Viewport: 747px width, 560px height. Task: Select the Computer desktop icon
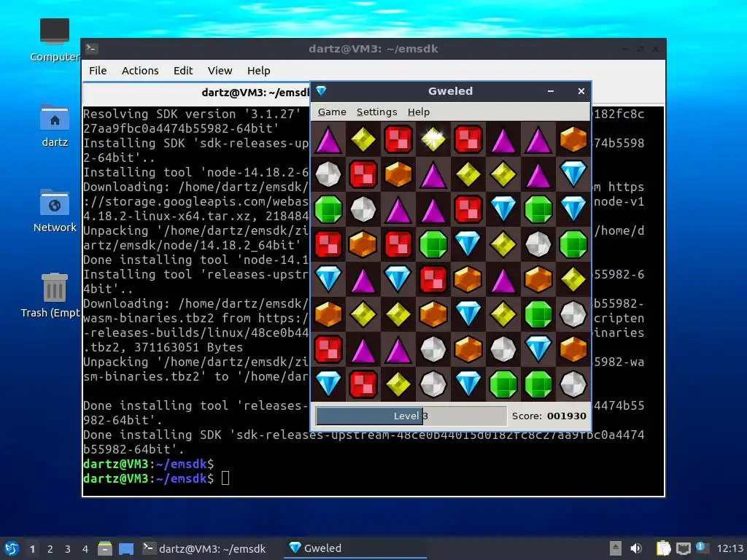[x=55, y=41]
